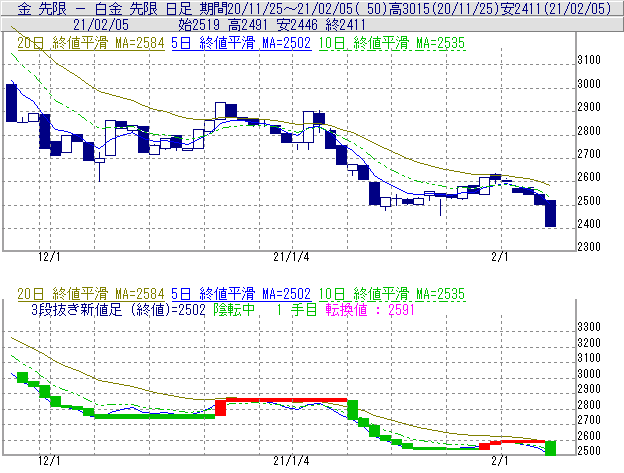Viewport: 624px width, 473px height.
Task: Click the '12/1' date label under lower chart
Action: [x=49, y=461]
